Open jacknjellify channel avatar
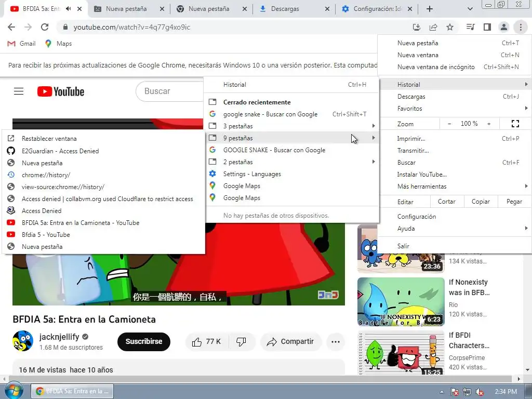The width and height of the screenshot is (532, 399). (23, 341)
